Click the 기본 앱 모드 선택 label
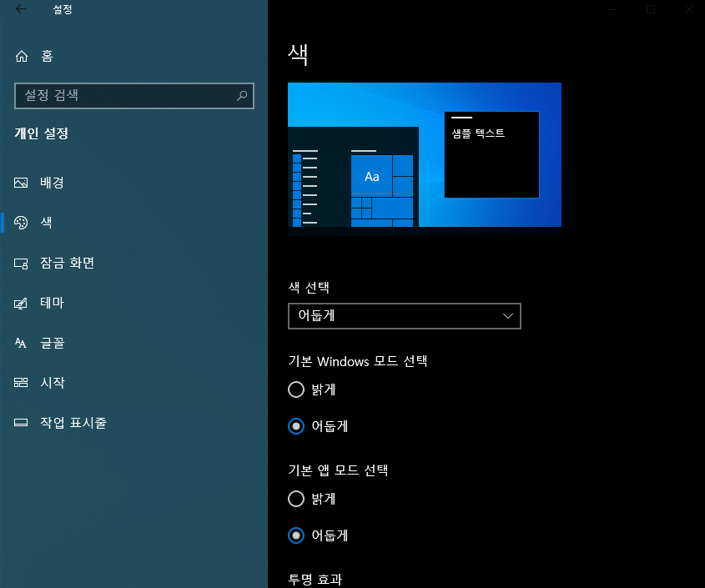The image size is (705, 588). point(338,470)
